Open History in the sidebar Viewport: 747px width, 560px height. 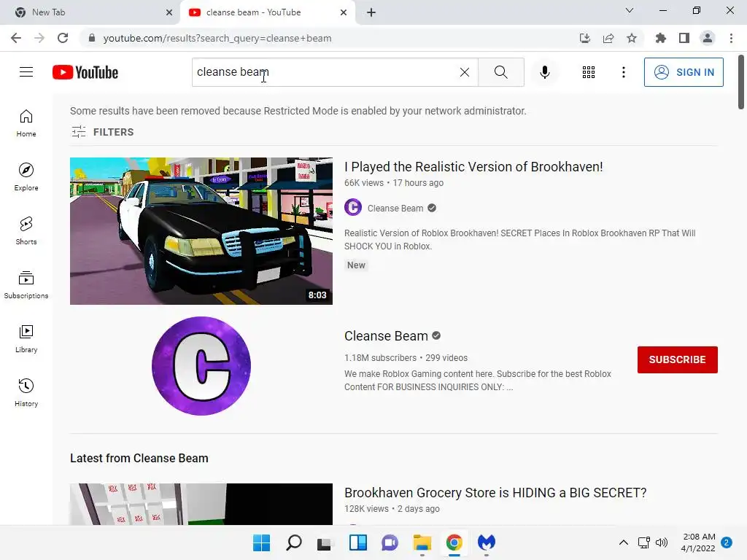click(26, 393)
